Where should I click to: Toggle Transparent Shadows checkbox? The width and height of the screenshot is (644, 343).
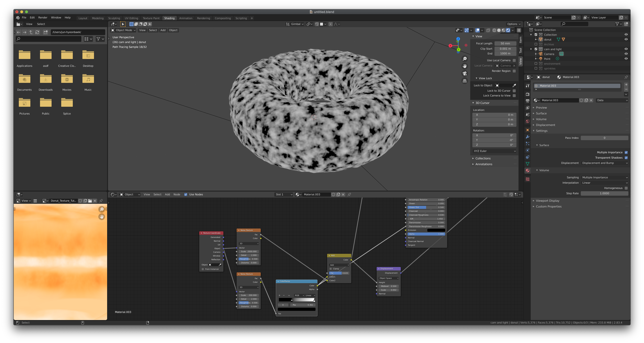click(x=626, y=158)
